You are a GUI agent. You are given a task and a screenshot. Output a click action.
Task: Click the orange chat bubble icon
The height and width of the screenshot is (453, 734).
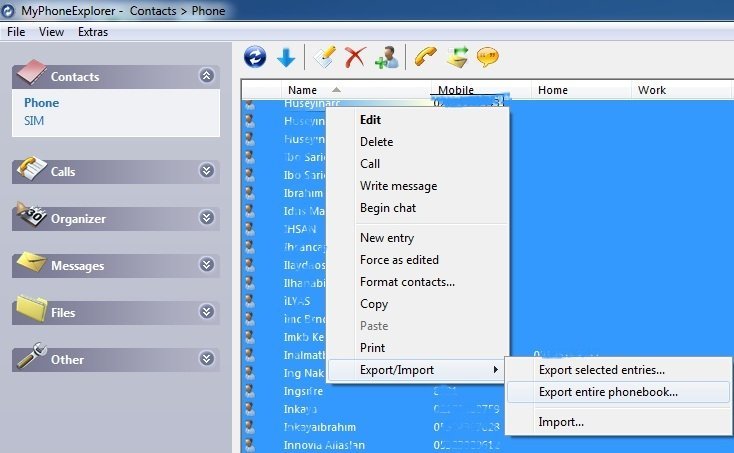[488, 57]
